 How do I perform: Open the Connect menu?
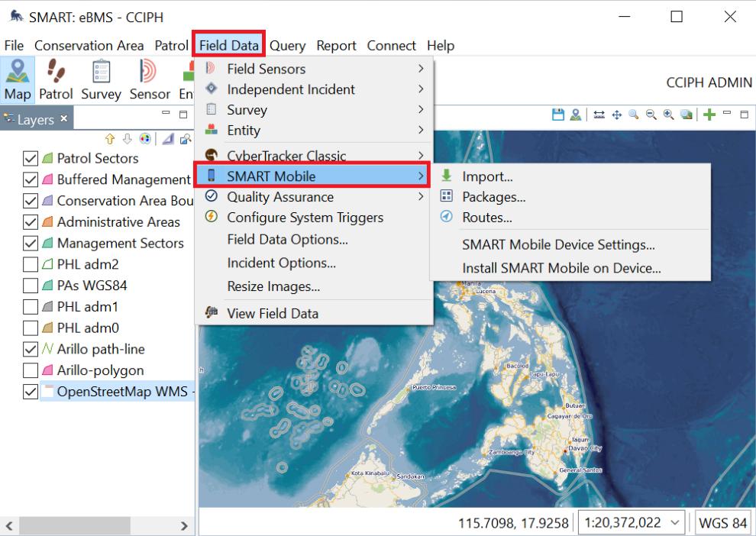coord(392,45)
